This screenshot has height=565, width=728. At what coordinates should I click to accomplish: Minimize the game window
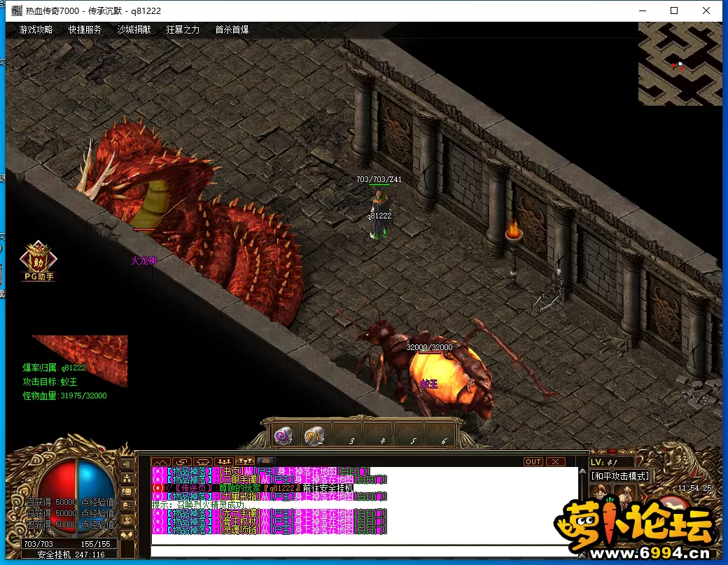643,11
